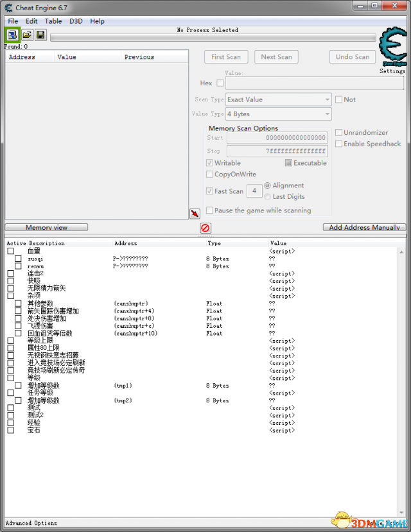Image resolution: width=411 pixels, height=532 pixels.
Task: Select the 测试2 row
Action: [202, 415]
